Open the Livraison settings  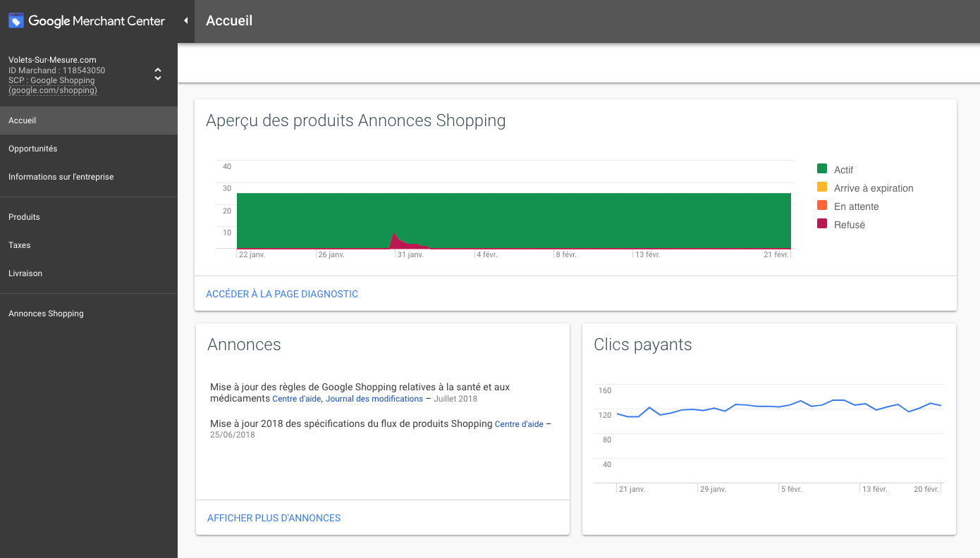click(x=25, y=273)
